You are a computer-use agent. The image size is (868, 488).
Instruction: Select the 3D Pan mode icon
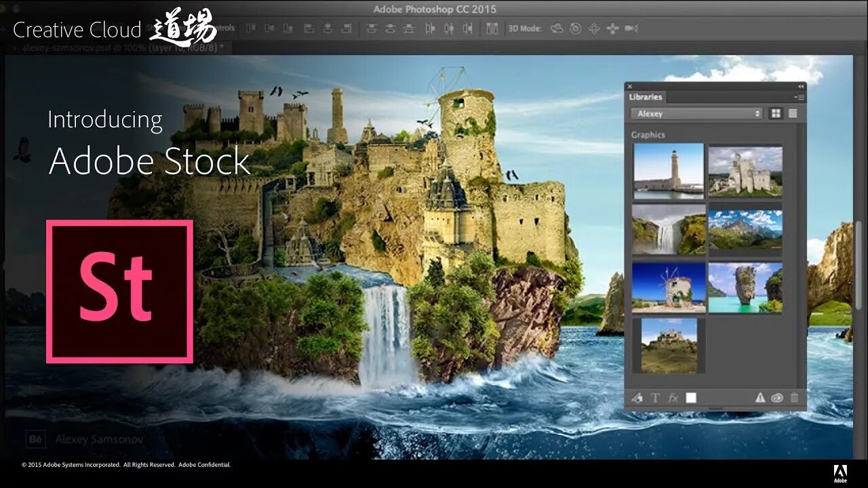(x=594, y=28)
